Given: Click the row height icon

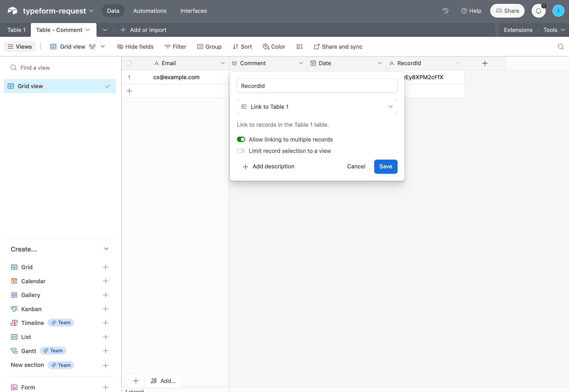Looking at the screenshot, I should (299, 47).
